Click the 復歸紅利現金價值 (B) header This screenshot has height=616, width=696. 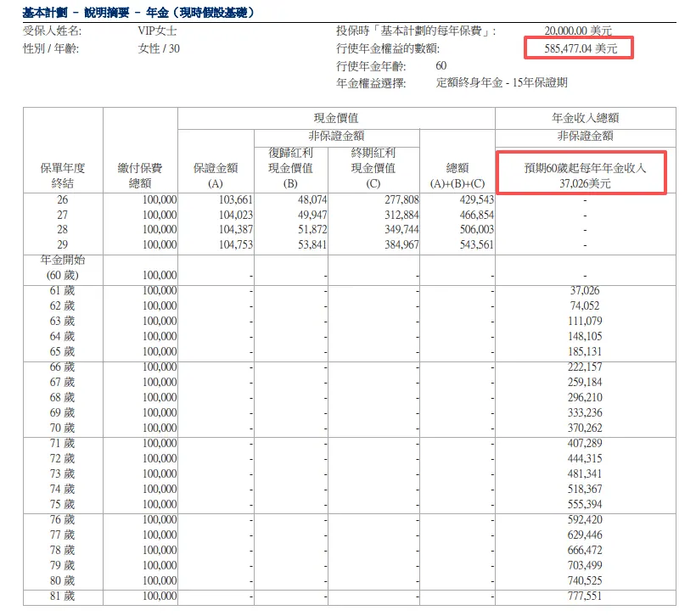pos(290,168)
